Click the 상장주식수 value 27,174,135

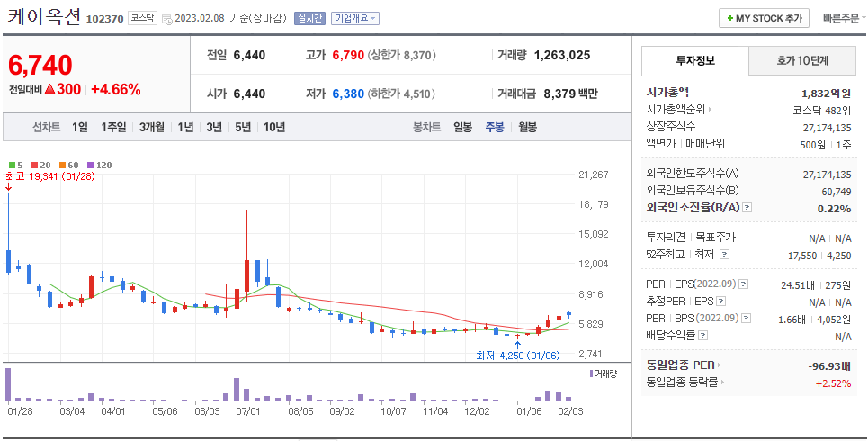(827, 128)
